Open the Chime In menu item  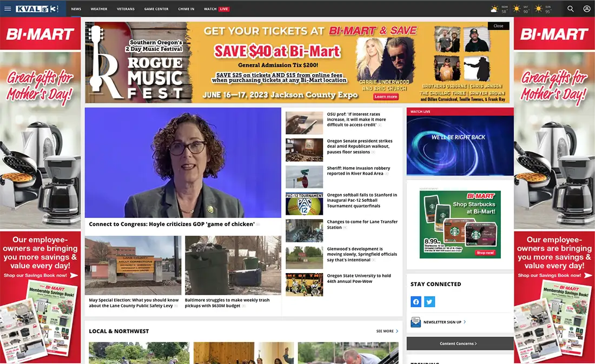tap(186, 9)
